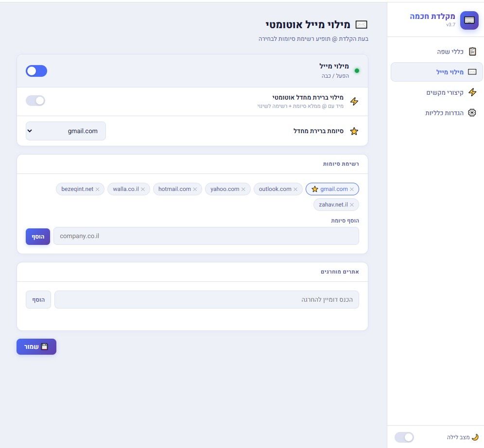Delete the yahoo.com chip using X
Viewport: 484px width, 448px height.
pos(243,190)
